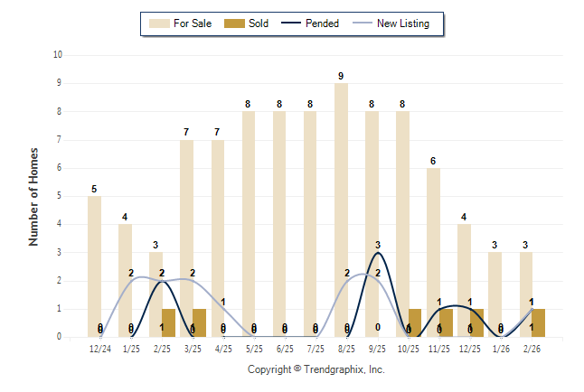
Task: Select the 12/25 For Sale bar showing 4
Action: (x=464, y=271)
